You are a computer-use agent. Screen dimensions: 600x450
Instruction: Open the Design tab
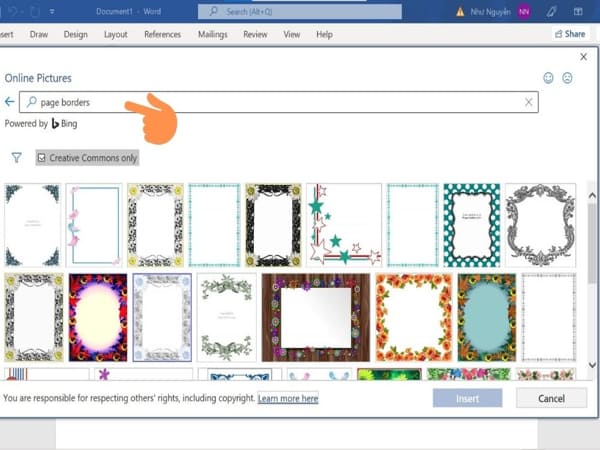coord(76,34)
